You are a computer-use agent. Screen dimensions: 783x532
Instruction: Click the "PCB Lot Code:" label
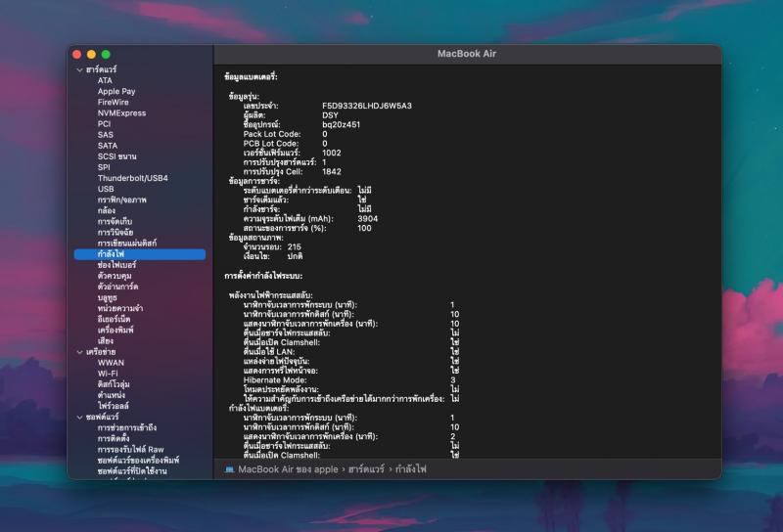point(271,144)
